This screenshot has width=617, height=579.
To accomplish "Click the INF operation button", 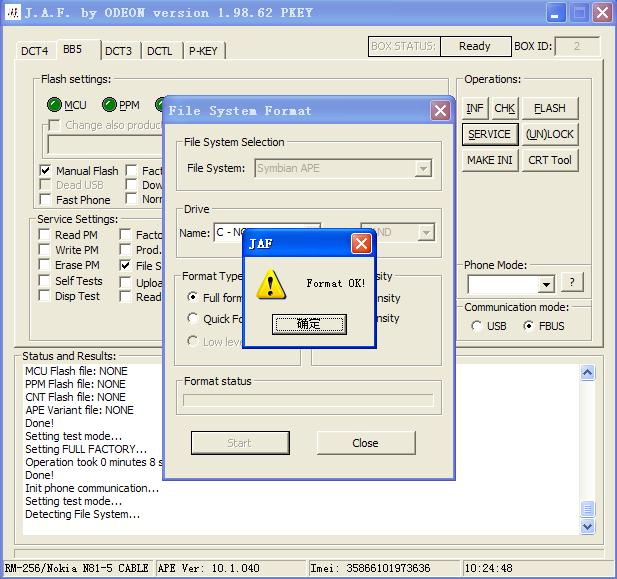I will [475, 108].
